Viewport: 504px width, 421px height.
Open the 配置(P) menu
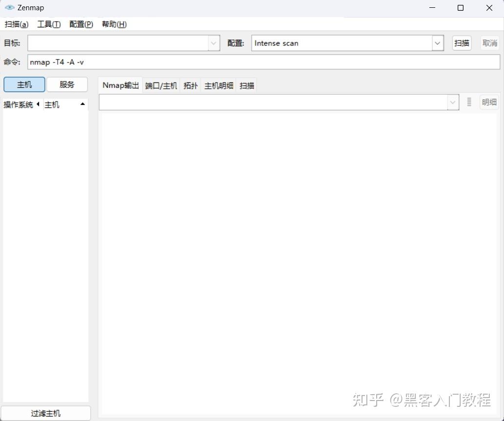click(81, 24)
